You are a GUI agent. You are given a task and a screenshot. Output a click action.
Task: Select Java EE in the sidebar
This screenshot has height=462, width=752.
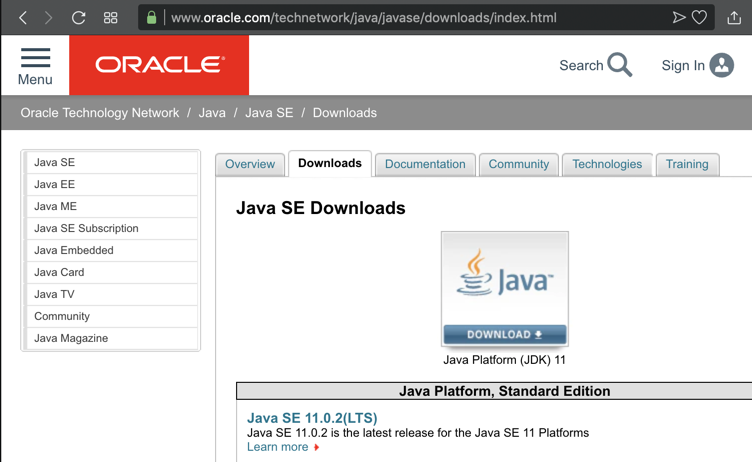point(111,184)
